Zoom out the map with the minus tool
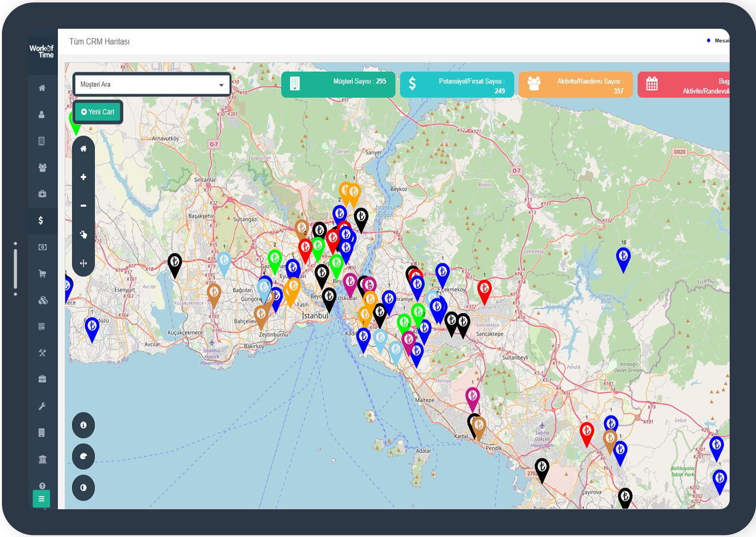This screenshot has height=537, width=756. pos(83,206)
